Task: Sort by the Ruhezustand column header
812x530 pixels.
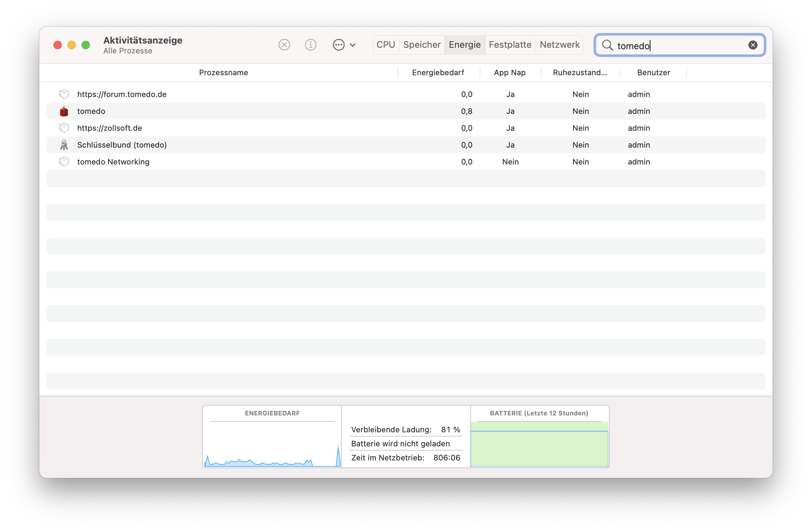Action: pos(580,72)
